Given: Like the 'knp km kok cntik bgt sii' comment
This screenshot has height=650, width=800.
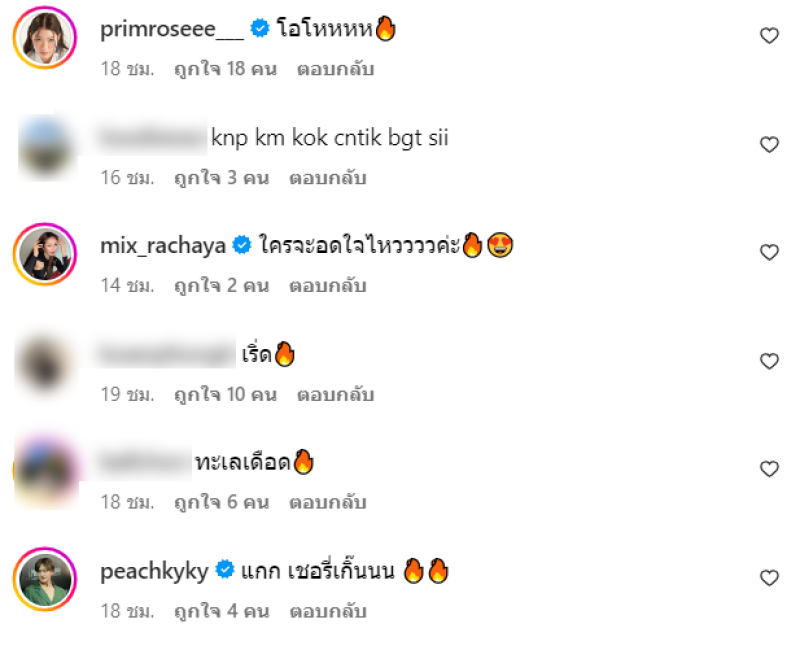Looking at the screenshot, I should pyautogui.click(x=769, y=145).
